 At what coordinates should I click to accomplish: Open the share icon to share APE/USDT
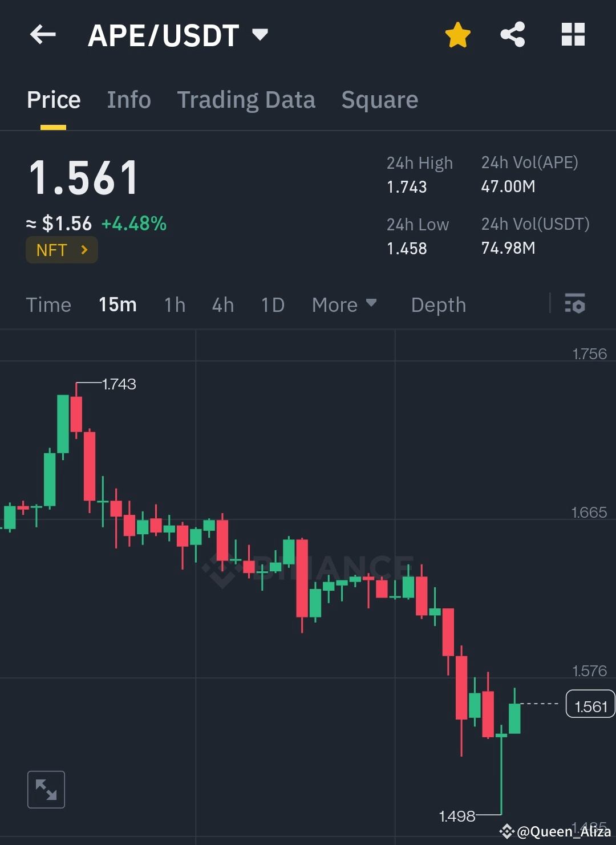click(512, 35)
